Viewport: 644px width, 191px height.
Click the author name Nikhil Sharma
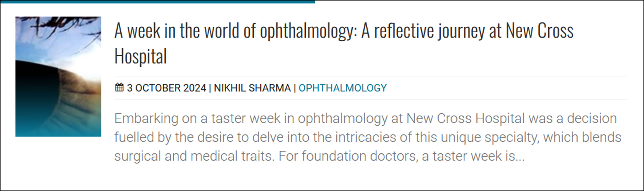(x=252, y=88)
